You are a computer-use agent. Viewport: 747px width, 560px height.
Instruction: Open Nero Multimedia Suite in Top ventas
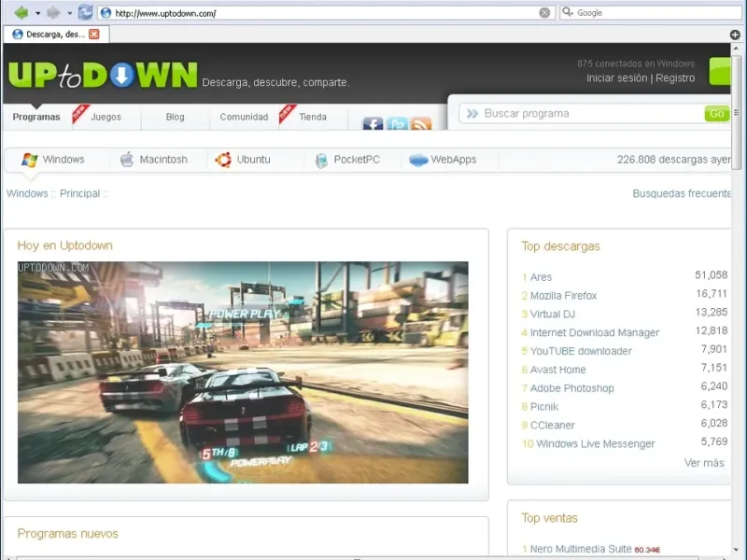click(x=581, y=549)
